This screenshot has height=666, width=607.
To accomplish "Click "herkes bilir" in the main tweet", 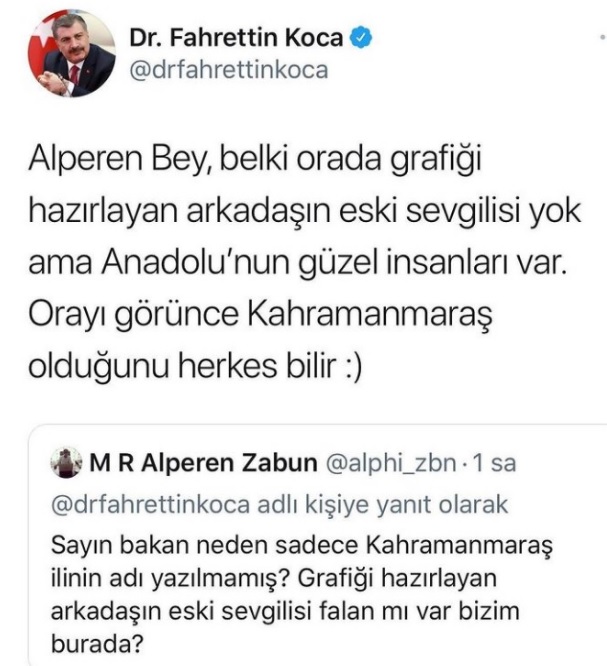I will [257, 367].
